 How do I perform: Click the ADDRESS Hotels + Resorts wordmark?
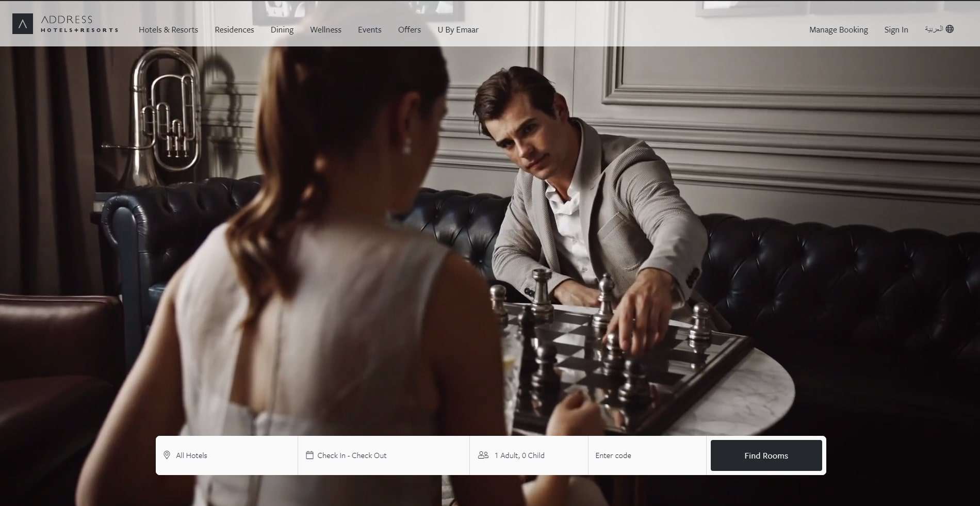[x=79, y=24]
